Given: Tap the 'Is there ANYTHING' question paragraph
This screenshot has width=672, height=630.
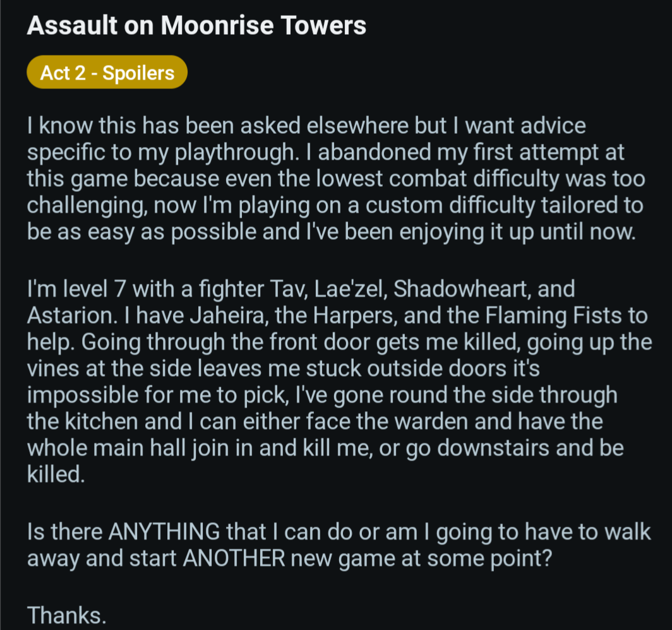Looking at the screenshot, I should 339,545.
